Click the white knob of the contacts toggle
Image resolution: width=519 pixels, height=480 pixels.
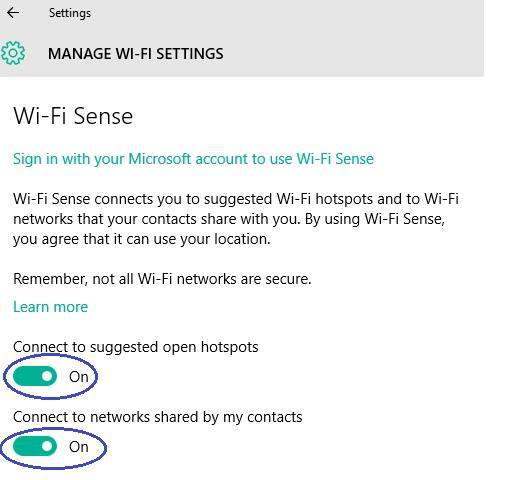pos(47,446)
